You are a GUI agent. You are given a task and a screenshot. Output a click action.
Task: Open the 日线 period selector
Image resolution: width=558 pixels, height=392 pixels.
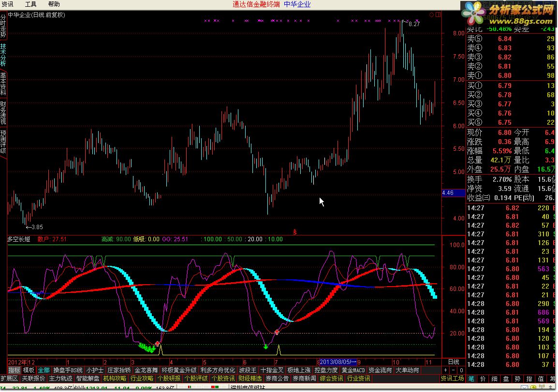[x=454, y=362]
